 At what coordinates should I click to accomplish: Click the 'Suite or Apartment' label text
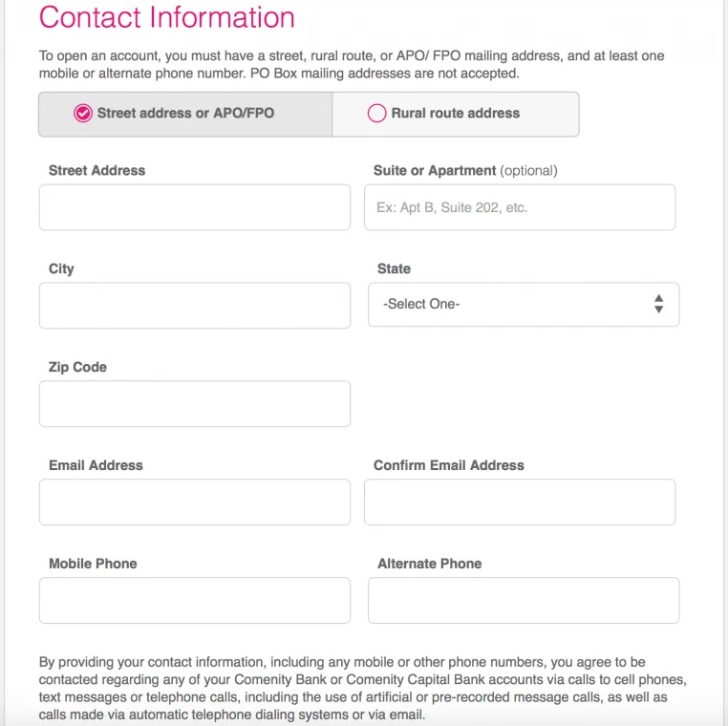click(x=435, y=170)
